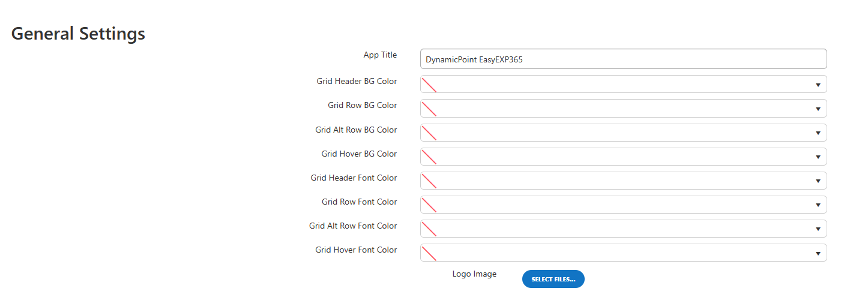868x294 pixels.
Task: Open the Grid Hover BG Color dropdown arrow
Action: (818, 157)
